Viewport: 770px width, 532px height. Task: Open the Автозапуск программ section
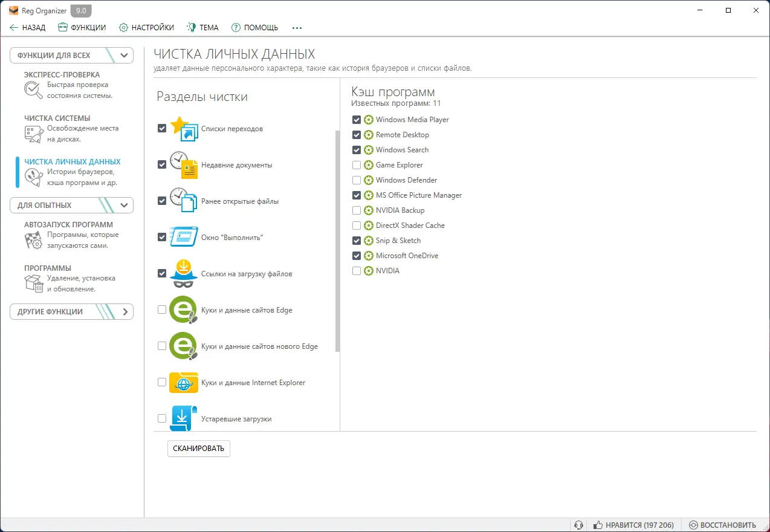(x=71, y=235)
